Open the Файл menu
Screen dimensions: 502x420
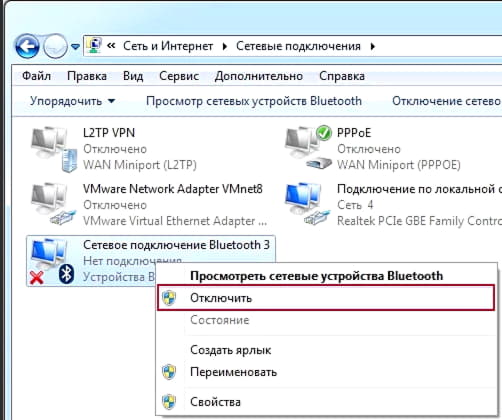(x=36, y=76)
